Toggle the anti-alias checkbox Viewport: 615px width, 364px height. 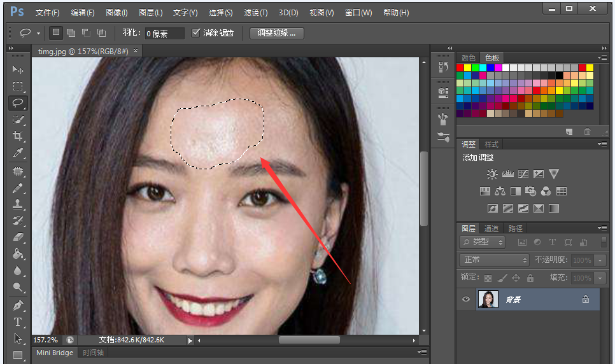click(x=195, y=32)
